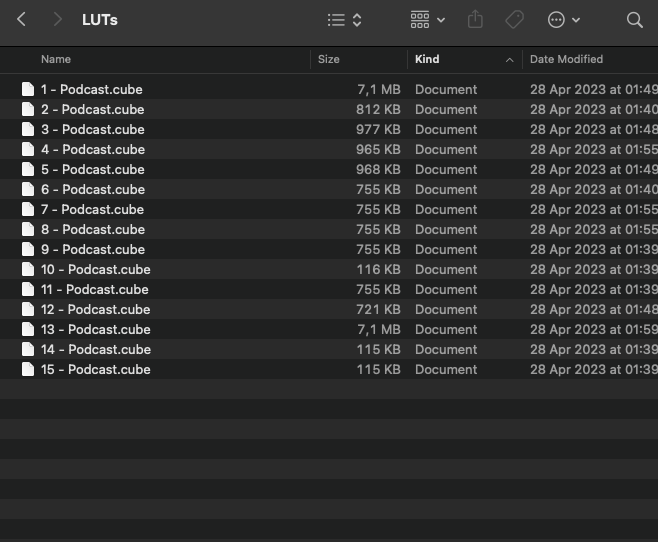Click the Share toolbar icon
658x542 pixels.
[x=476, y=20]
